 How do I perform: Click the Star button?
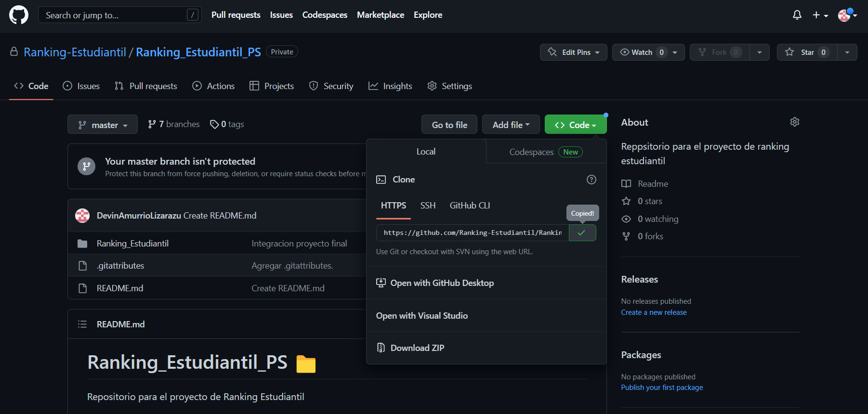pos(807,52)
